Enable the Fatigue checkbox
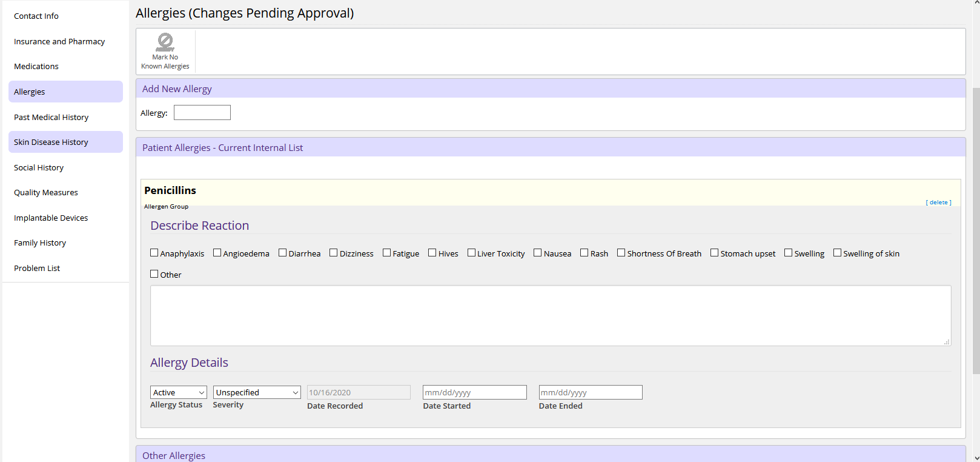The image size is (980, 462). coord(387,253)
